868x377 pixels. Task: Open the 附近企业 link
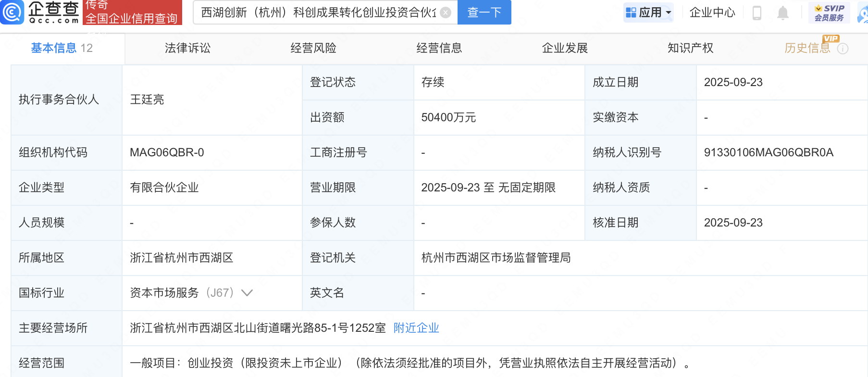click(x=416, y=328)
